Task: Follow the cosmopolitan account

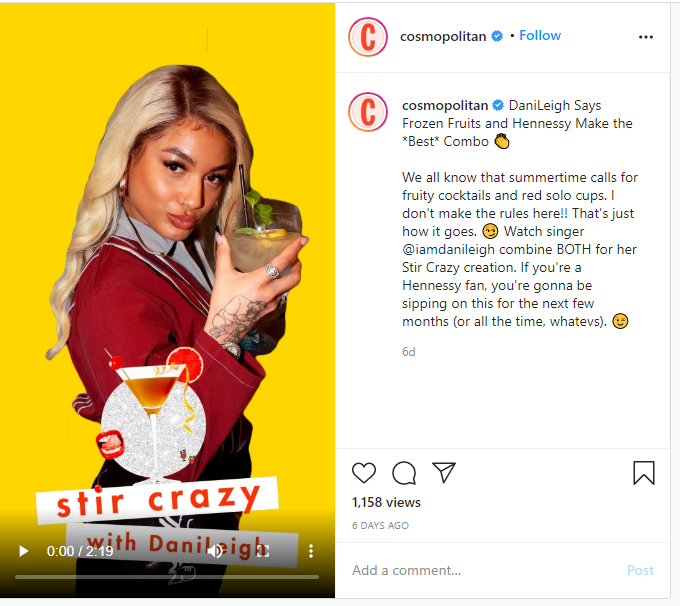Action: tap(540, 36)
